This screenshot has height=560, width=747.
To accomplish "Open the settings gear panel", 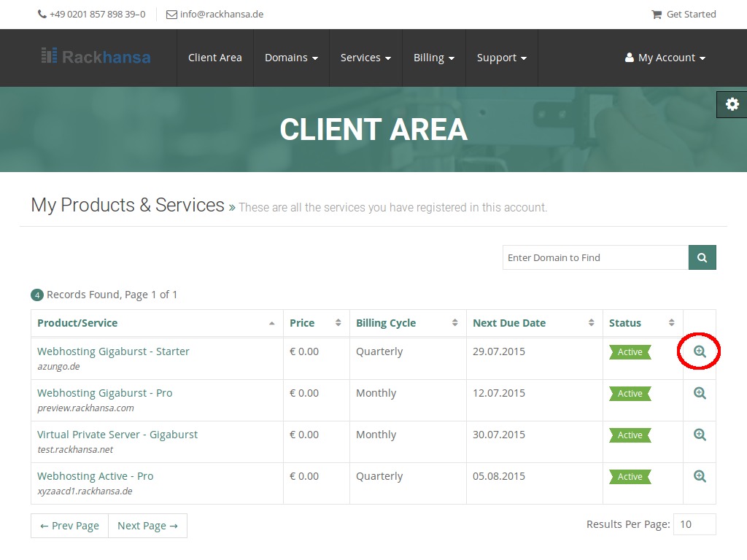I will pos(732,104).
